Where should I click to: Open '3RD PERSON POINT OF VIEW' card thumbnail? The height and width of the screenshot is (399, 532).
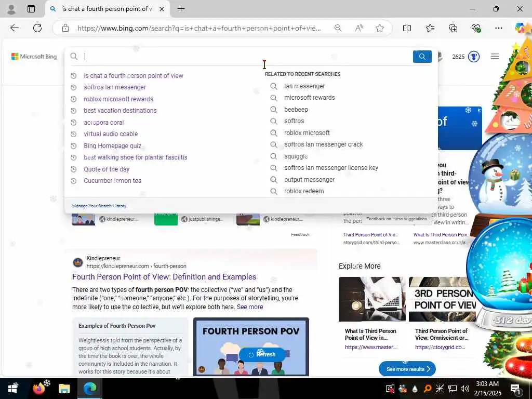(x=442, y=299)
